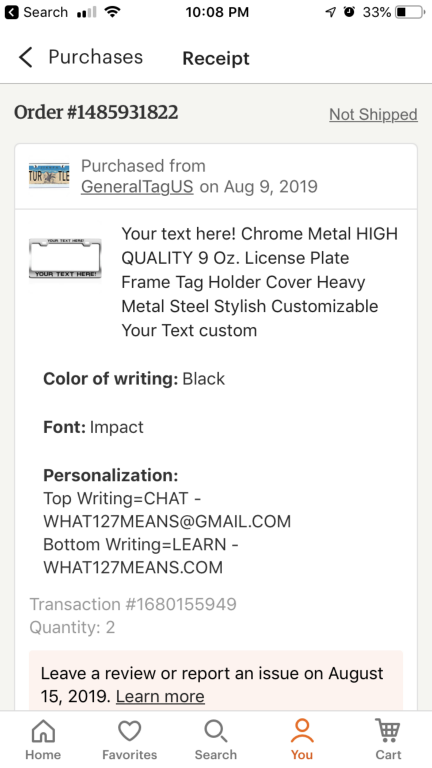Tap the review notice banner for August 15
The image size is (432, 768).
pos(216,682)
